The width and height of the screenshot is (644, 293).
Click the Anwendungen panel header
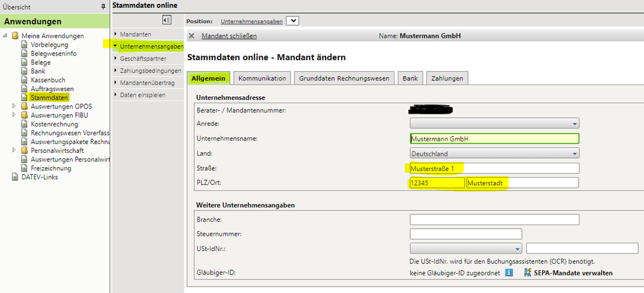(55, 21)
